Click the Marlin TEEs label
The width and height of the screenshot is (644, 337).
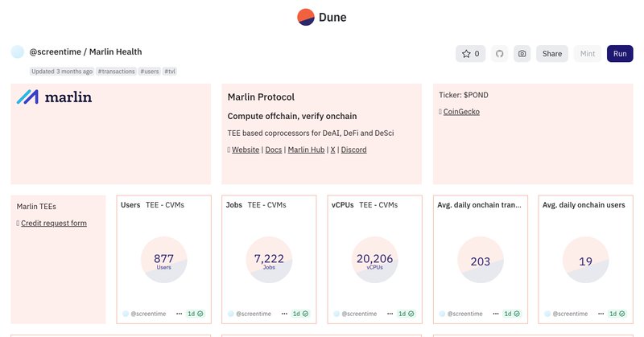pyautogui.click(x=36, y=207)
